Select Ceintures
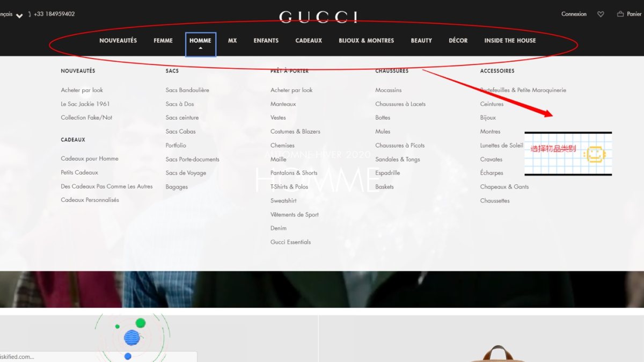644x362 pixels. [492, 104]
